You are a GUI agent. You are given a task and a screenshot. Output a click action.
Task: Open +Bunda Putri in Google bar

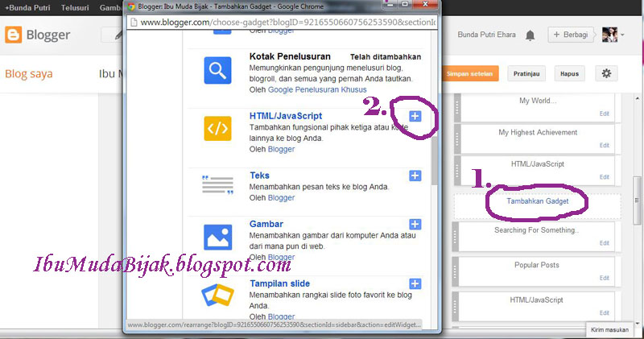[x=27, y=8]
